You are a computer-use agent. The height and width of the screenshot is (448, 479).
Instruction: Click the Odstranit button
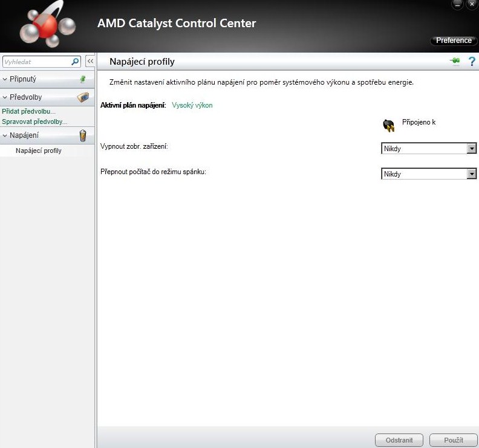[399, 440]
